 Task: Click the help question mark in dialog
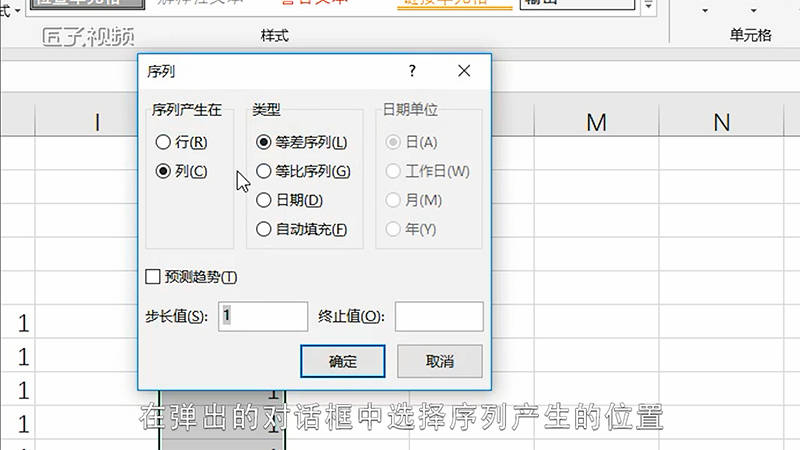pos(412,71)
